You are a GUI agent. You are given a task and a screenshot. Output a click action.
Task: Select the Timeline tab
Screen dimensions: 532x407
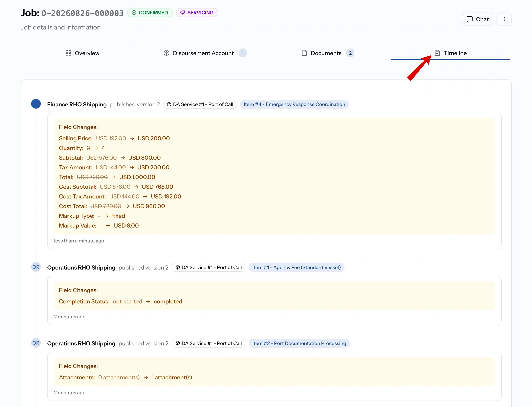[x=450, y=53]
